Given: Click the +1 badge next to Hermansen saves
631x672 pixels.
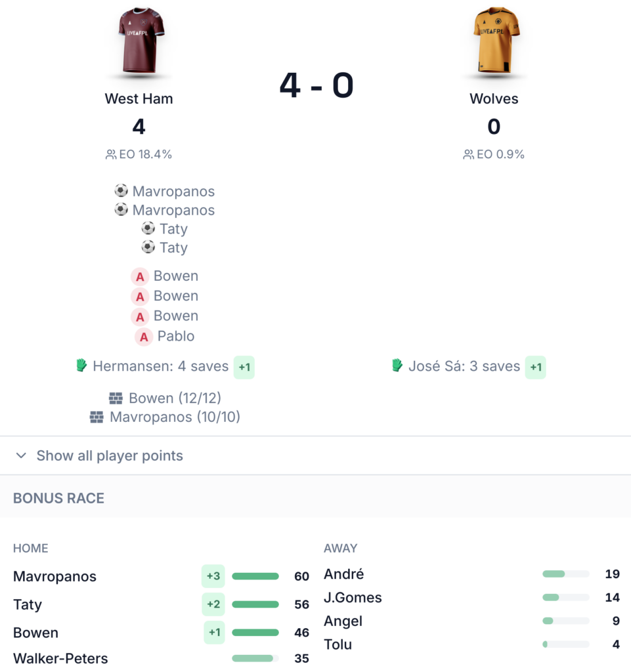Looking at the screenshot, I should [244, 367].
